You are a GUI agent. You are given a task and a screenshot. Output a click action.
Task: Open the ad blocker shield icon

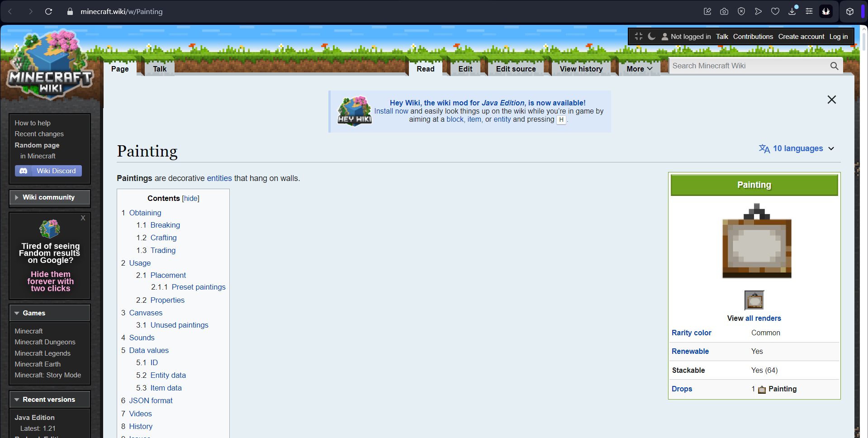[x=741, y=11]
